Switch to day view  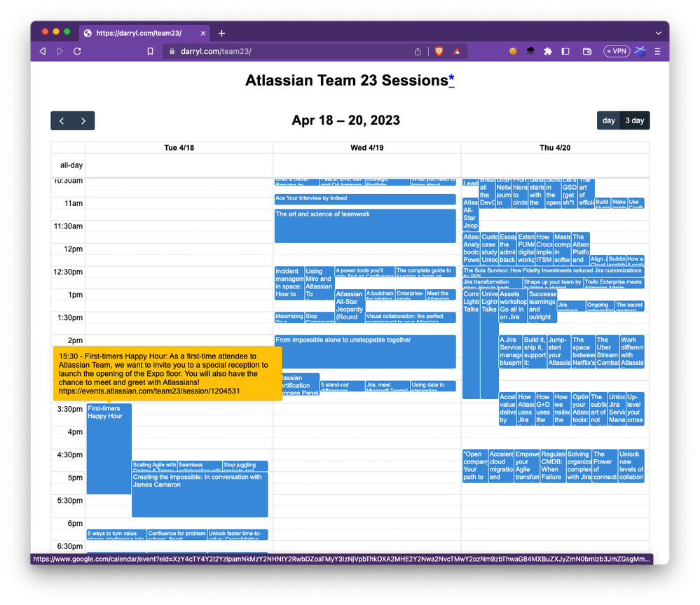tap(608, 120)
